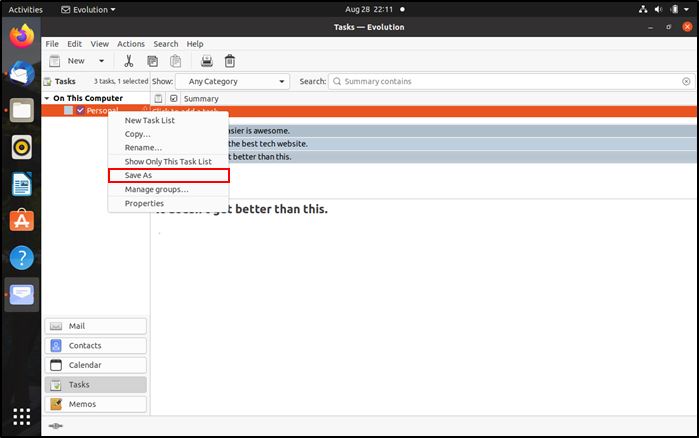Viewport: 699px width, 438px height.
Task: Open the Search menu
Action: click(x=166, y=44)
